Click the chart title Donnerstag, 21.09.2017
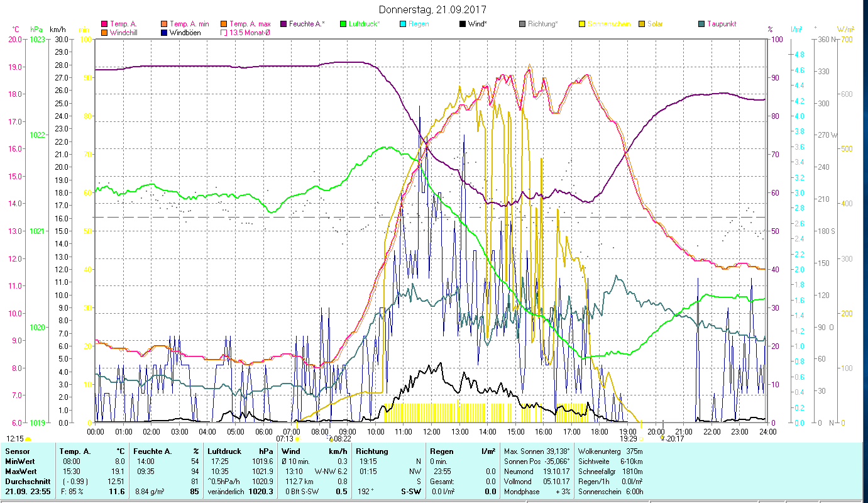This screenshot has width=868, height=503. [433, 10]
